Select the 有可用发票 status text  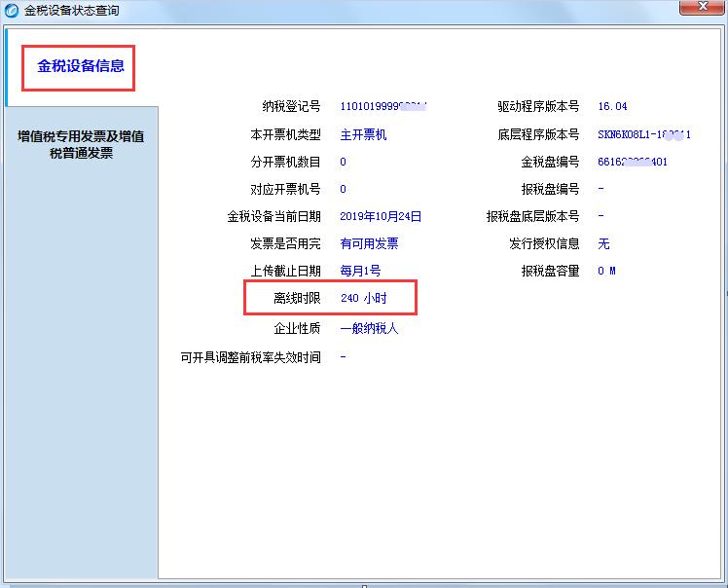pyautogui.click(x=369, y=243)
